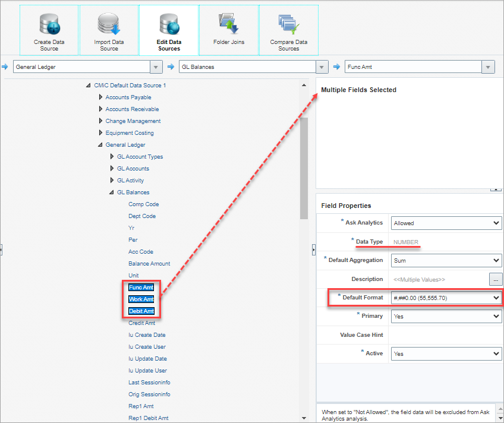The width and height of the screenshot is (504, 423).
Task: Expand the GL Activity node
Action: (x=112, y=180)
